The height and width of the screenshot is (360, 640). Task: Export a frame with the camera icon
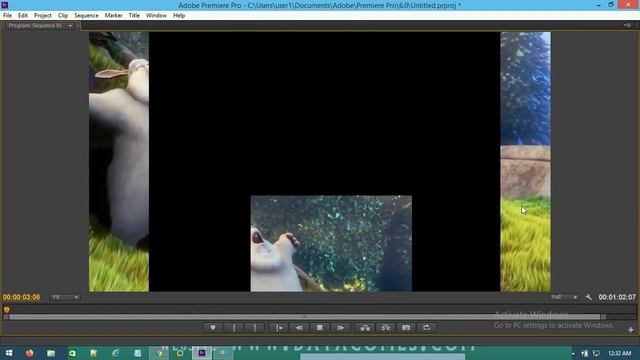(406, 328)
